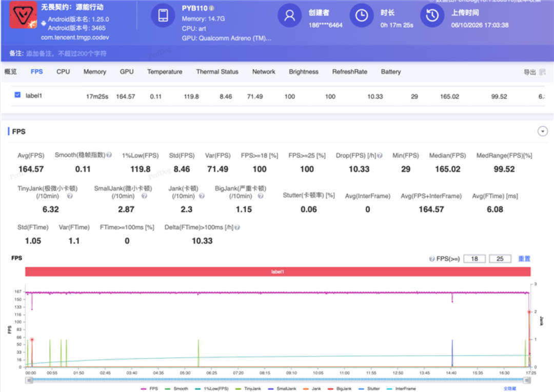
Task: Toggle FPS series in chart legend
Action: tap(149, 388)
